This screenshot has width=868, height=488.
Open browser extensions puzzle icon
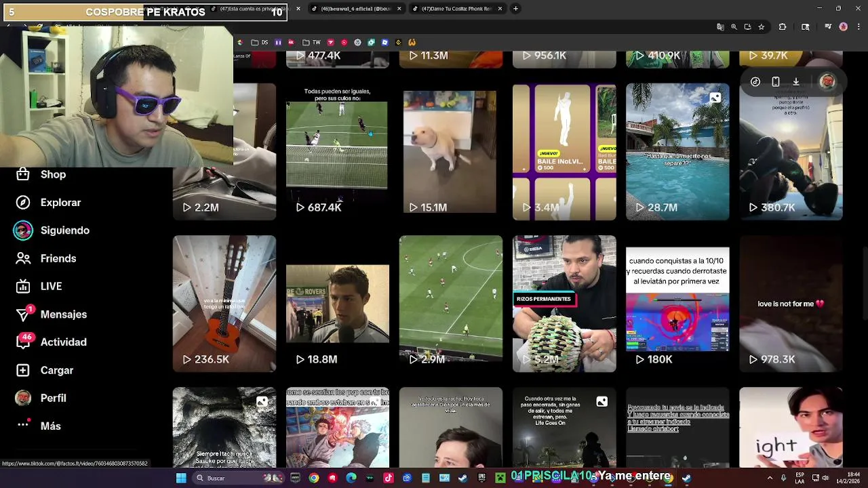[x=783, y=27]
